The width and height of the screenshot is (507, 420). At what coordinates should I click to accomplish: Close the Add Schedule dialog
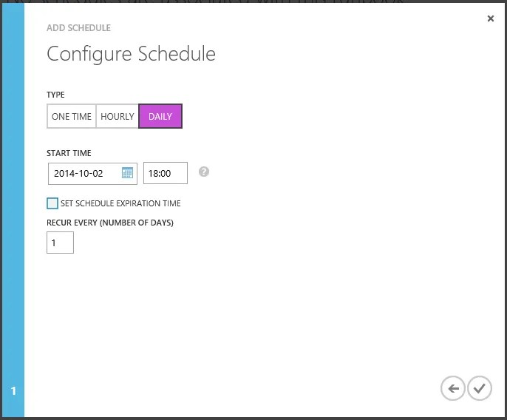pyautogui.click(x=491, y=18)
